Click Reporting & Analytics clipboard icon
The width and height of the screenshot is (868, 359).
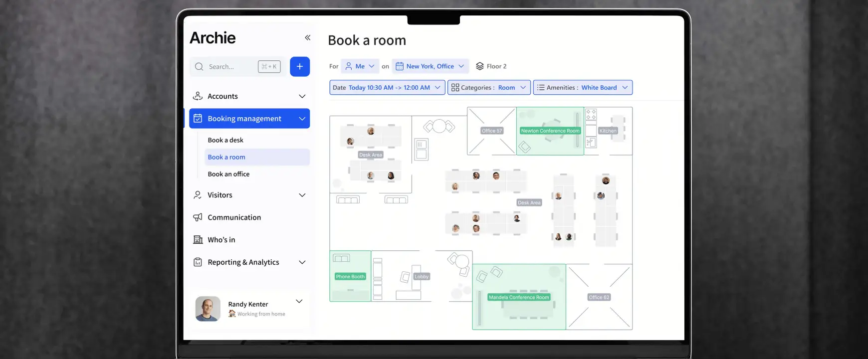[198, 262]
